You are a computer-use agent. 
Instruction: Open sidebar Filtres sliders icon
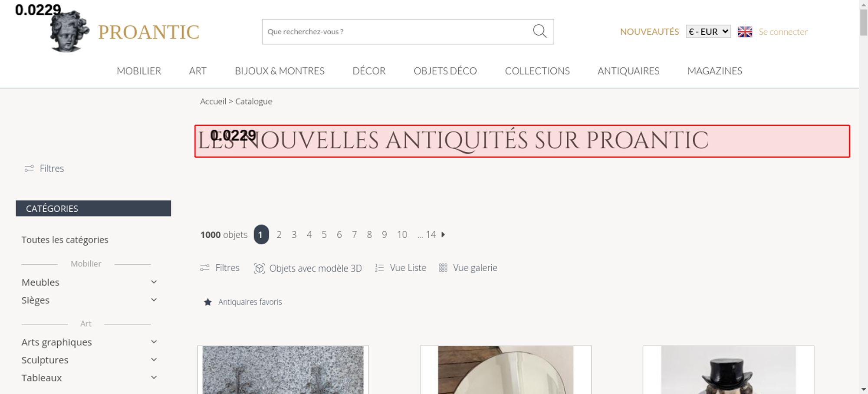pos(29,168)
